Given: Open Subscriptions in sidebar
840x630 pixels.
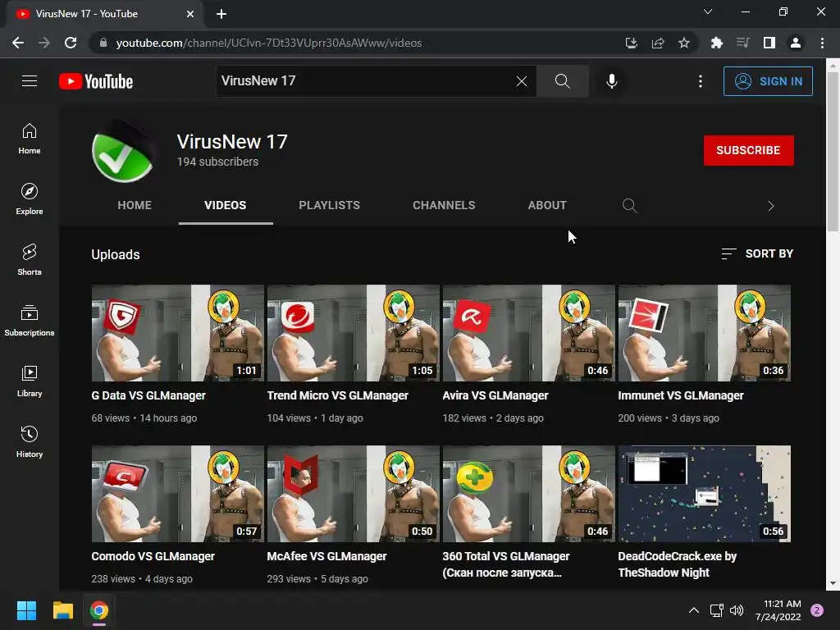Looking at the screenshot, I should coord(30,321).
